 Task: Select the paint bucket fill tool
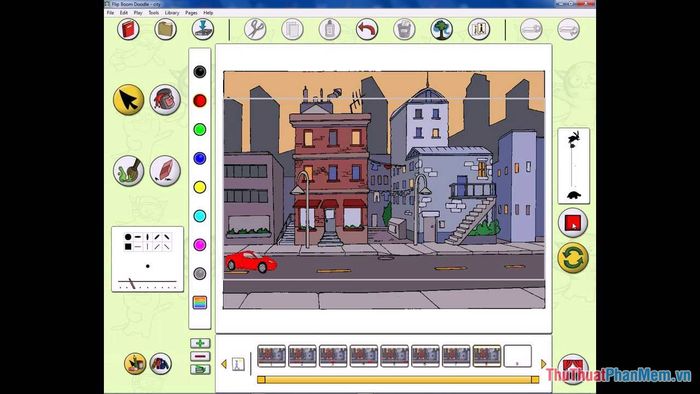pyautogui.click(x=165, y=100)
